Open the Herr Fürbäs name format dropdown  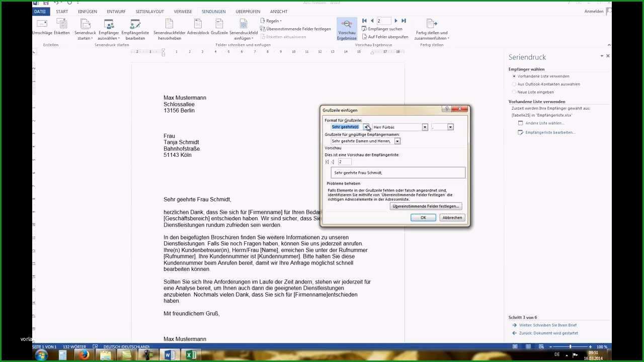pos(425,127)
